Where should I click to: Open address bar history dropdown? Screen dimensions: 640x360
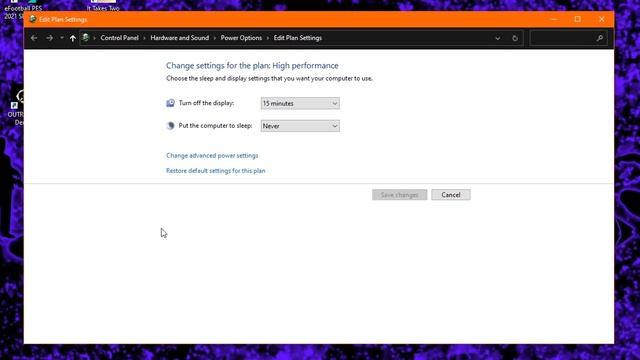point(498,38)
